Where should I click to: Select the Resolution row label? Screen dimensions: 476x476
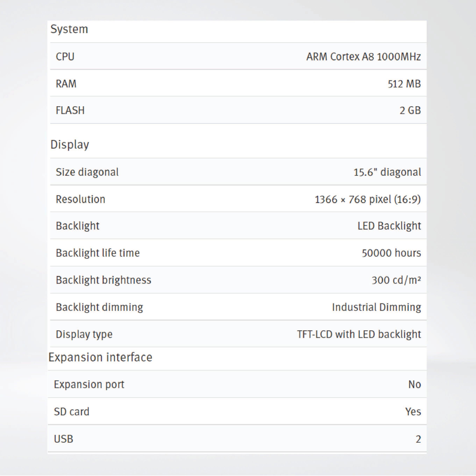coord(80,199)
